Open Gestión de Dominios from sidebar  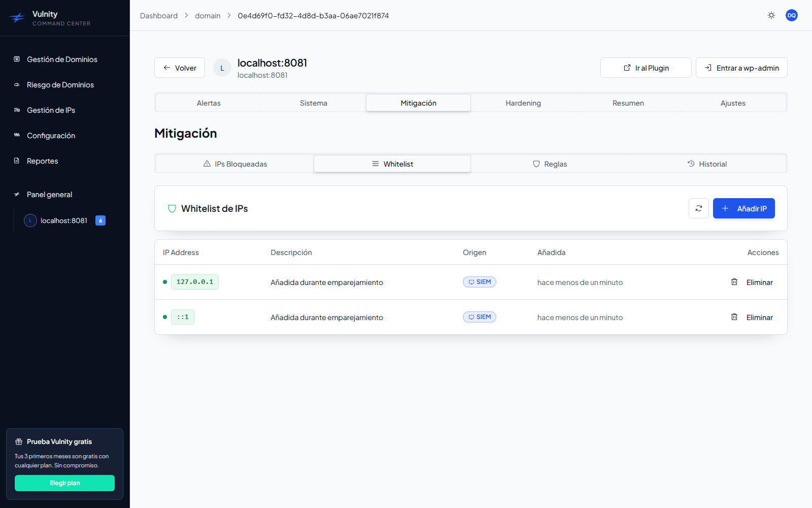coord(62,59)
